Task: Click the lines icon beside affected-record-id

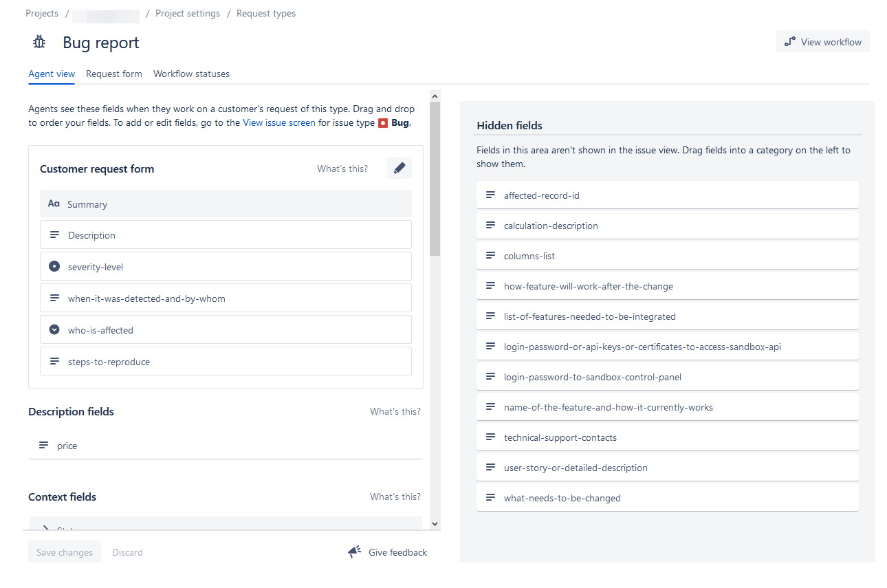Action: [x=491, y=195]
